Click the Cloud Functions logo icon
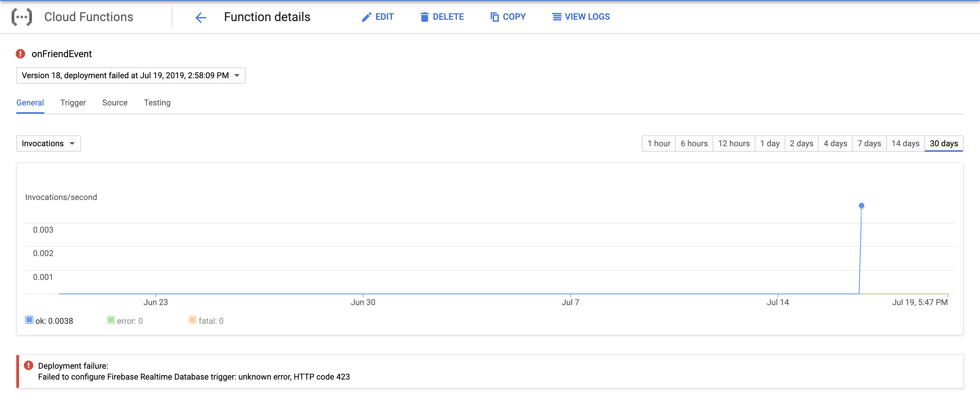The height and width of the screenshot is (400, 980). tap(22, 16)
